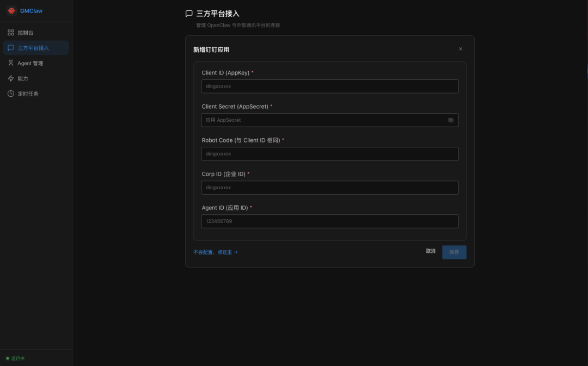
Task: Click the 新增钉钉应用 dialog title
Action: pos(211,49)
